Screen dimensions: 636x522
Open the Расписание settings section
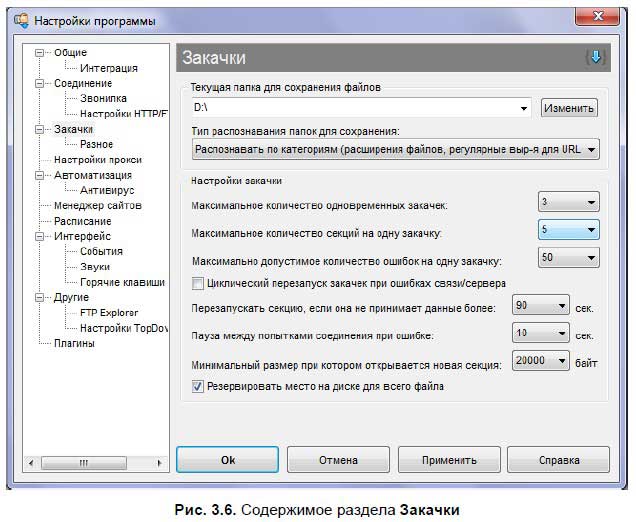pos(82,221)
